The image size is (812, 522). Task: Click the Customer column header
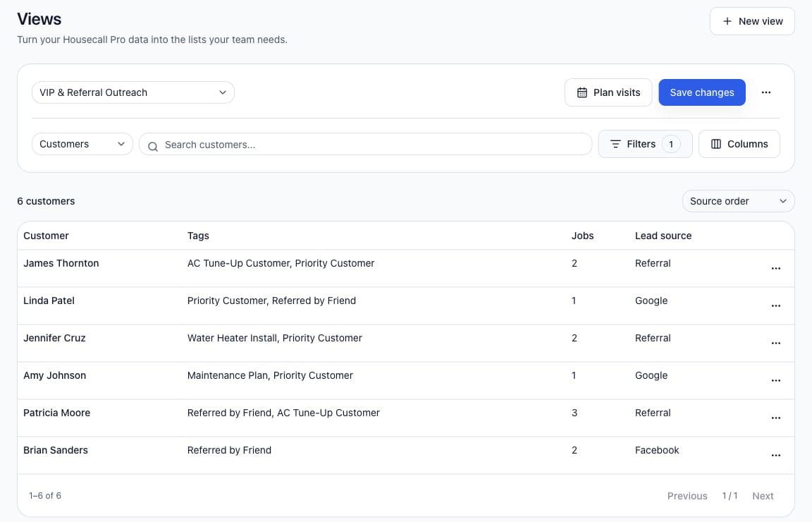tap(46, 236)
